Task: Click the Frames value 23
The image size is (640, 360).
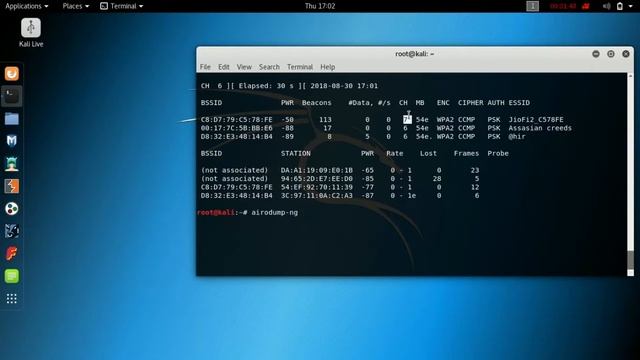Action: pyautogui.click(x=474, y=170)
